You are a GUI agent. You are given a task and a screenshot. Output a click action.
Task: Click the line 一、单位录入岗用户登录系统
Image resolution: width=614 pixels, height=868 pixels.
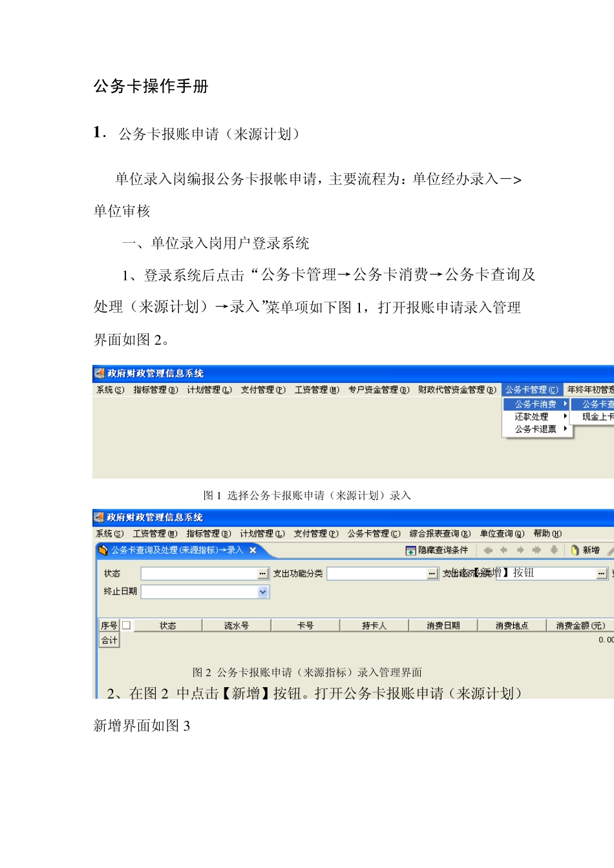pyautogui.click(x=216, y=243)
